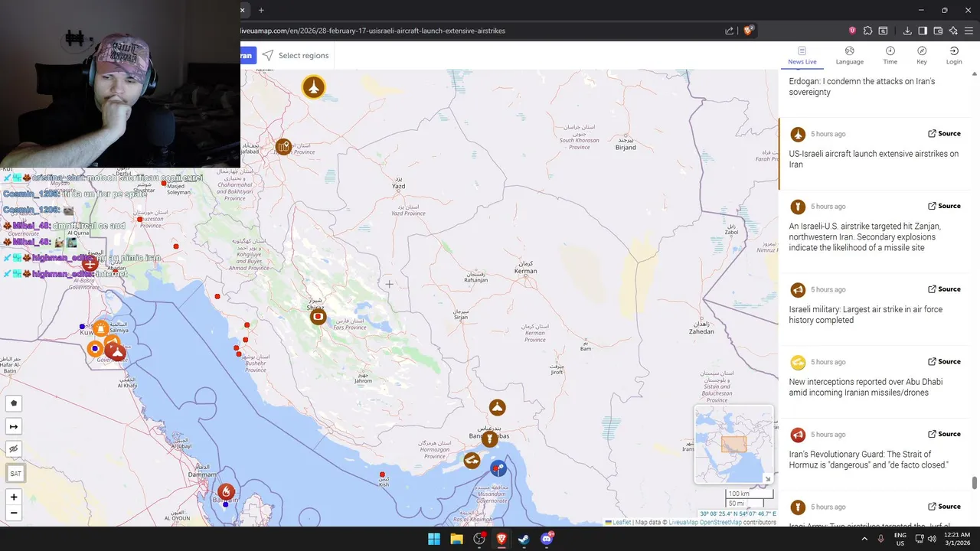Zoom out with the minus button

[x=14, y=513]
